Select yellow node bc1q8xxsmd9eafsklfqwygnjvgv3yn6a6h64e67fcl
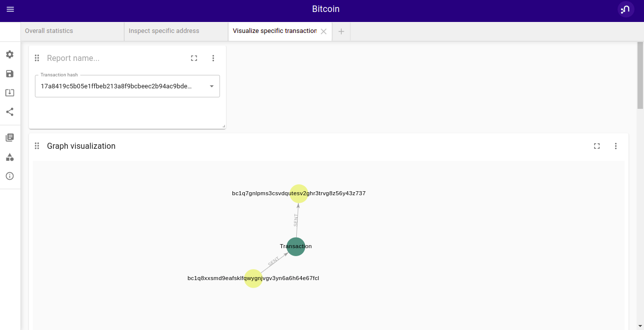 pyautogui.click(x=253, y=279)
